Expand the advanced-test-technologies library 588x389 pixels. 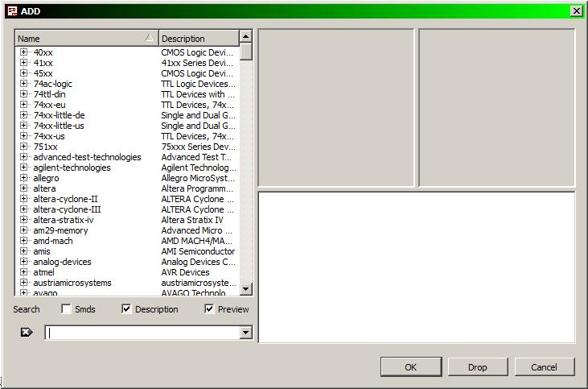coord(23,156)
